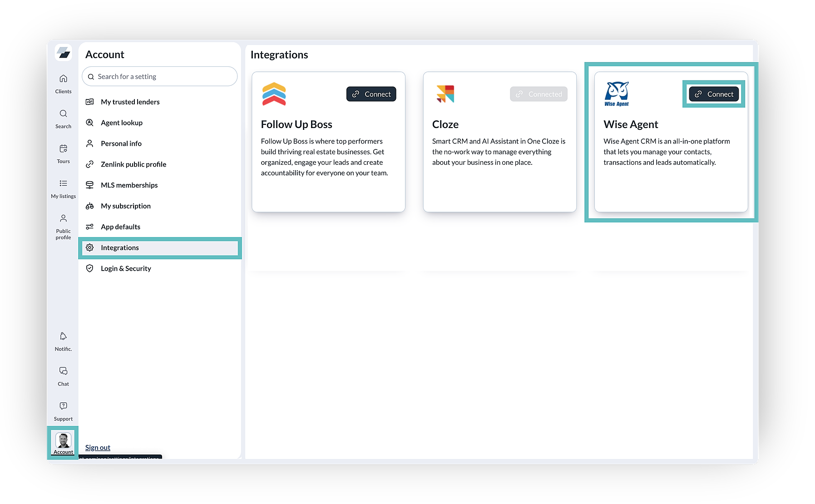
Task: Click the Follow Up Boss description text
Action: [x=325, y=157]
